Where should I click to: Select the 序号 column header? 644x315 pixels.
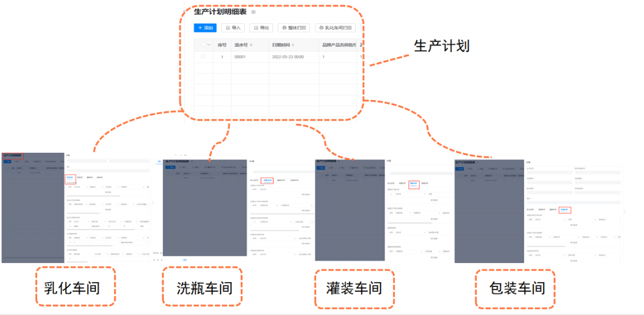click(x=222, y=45)
